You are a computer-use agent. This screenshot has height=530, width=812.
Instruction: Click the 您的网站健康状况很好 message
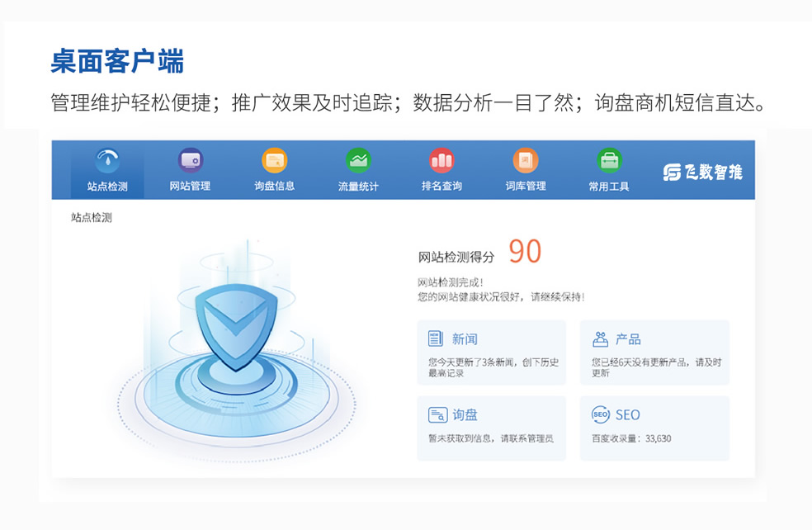(501, 297)
